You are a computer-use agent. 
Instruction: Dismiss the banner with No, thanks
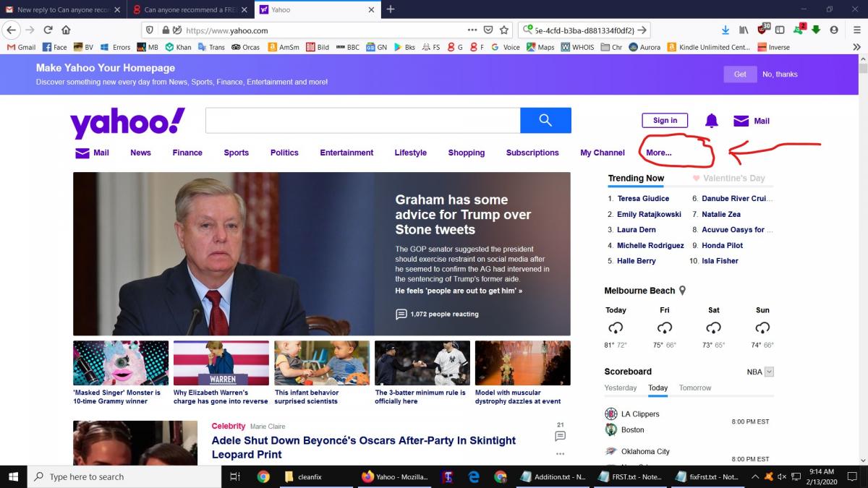point(780,74)
